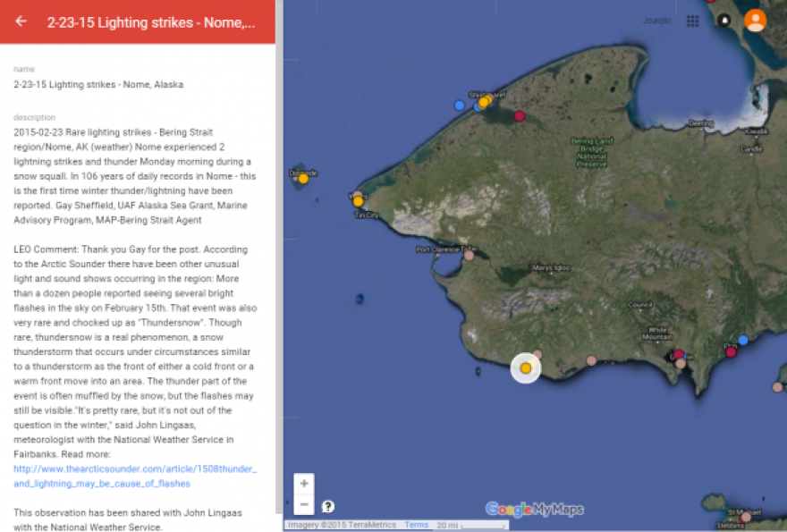
Task: Open the map help question mark icon
Action: pyautogui.click(x=328, y=506)
